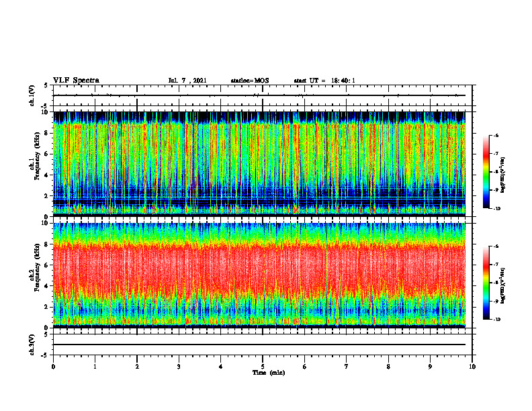Click the ch.1 color bar units label
The height and width of the screenshot is (411, 532).
[x=503, y=175]
